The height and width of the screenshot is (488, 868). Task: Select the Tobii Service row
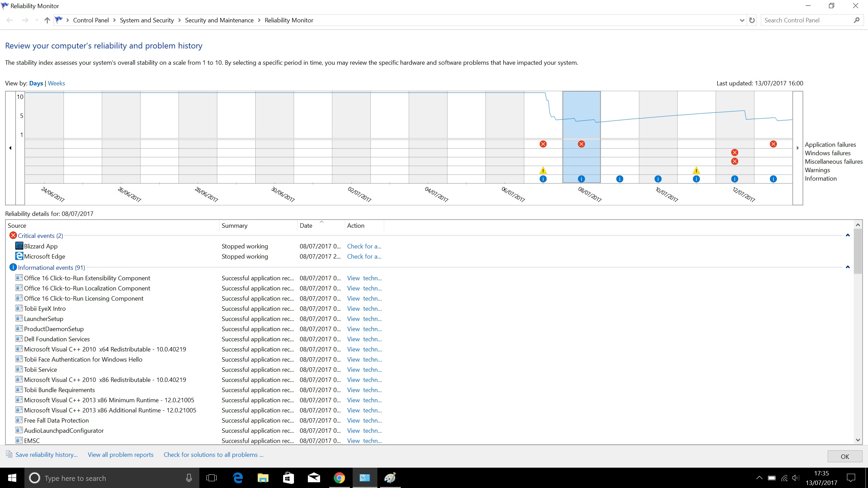(x=199, y=369)
